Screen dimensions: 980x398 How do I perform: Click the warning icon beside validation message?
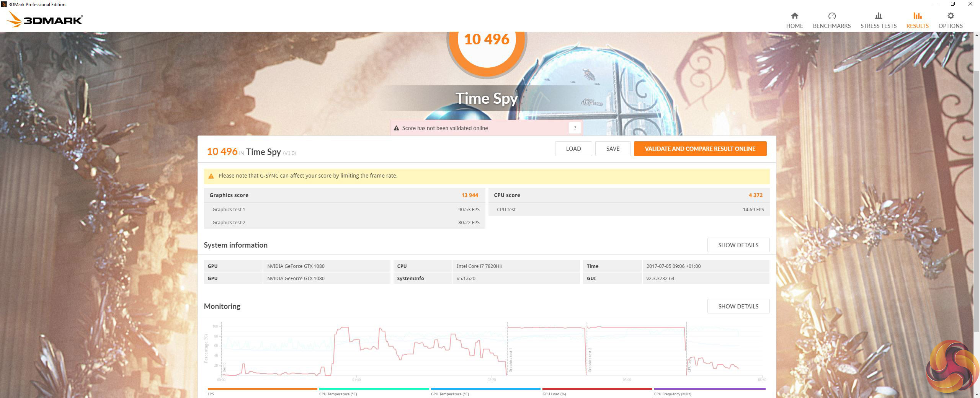(x=396, y=128)
